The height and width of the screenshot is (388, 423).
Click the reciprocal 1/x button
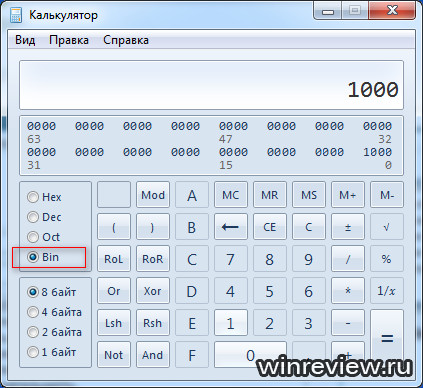[x=387, y=291]
